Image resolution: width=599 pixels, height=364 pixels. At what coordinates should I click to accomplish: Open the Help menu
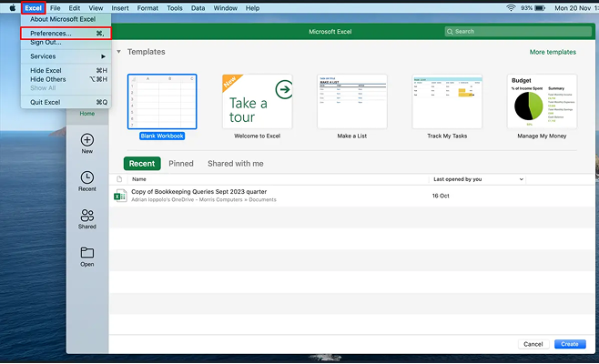(252, 7)
